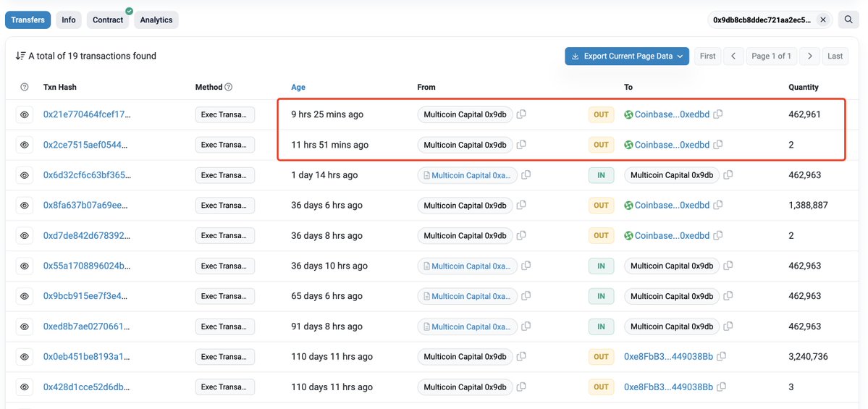
Task: Select Page 1 of 1 indicator
Action: click(x=772, y=56)
